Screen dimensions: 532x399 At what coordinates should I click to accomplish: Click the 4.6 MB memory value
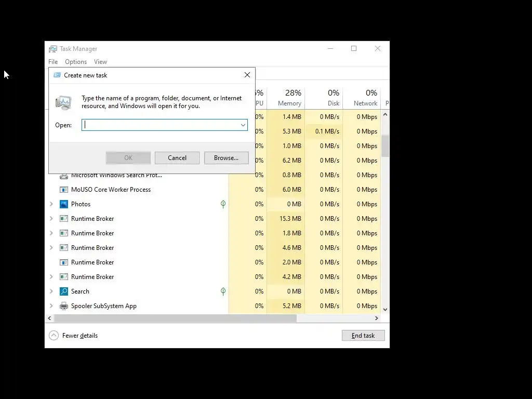(292, 248)
